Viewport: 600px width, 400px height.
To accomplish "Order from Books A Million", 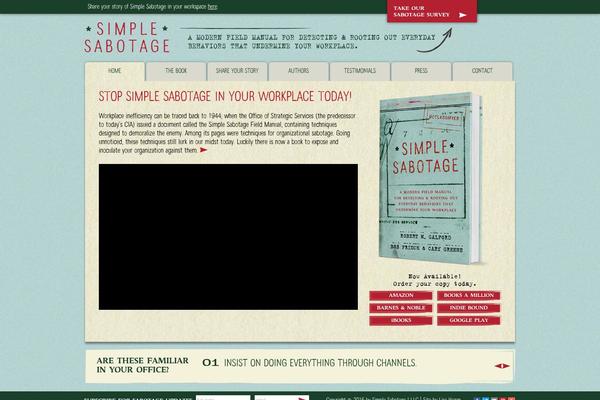I will tap(469, 296).
